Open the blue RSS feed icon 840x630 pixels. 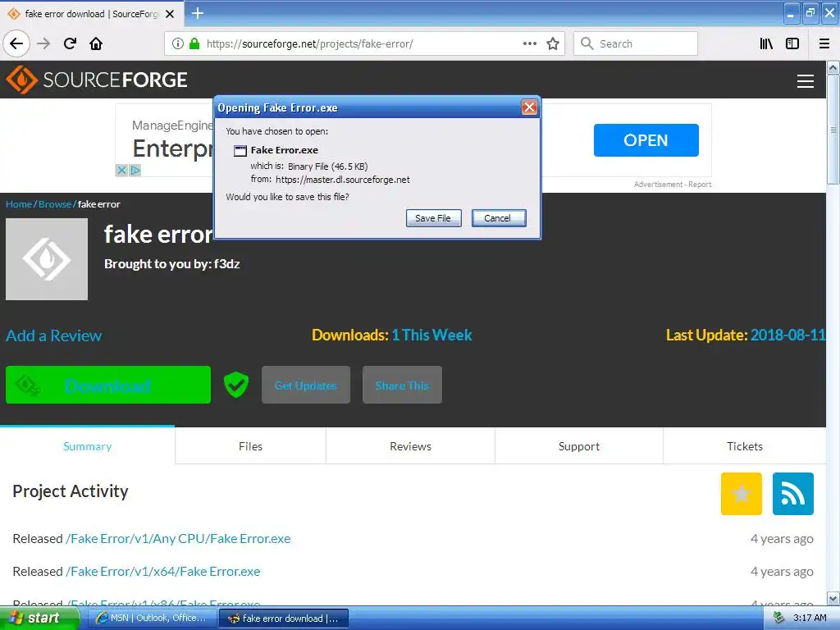pyautogui.click(x=793, y=493)
